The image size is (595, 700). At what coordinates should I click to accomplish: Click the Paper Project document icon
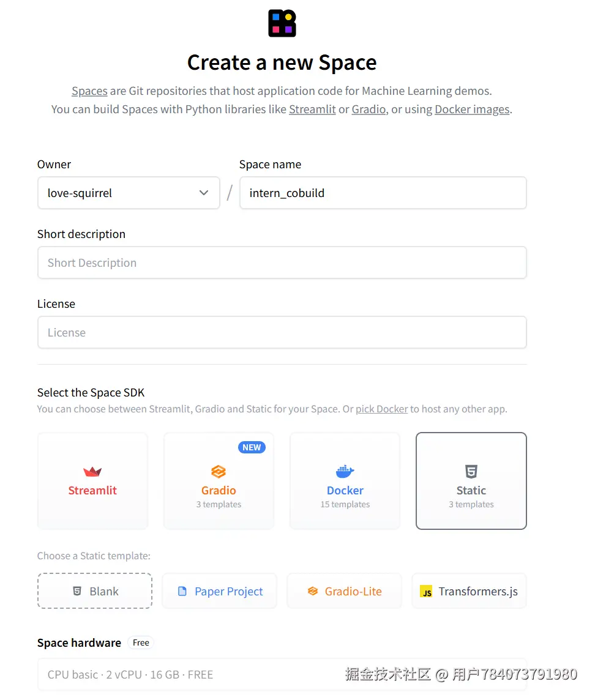pyautogui.click(x=182, y=591)
